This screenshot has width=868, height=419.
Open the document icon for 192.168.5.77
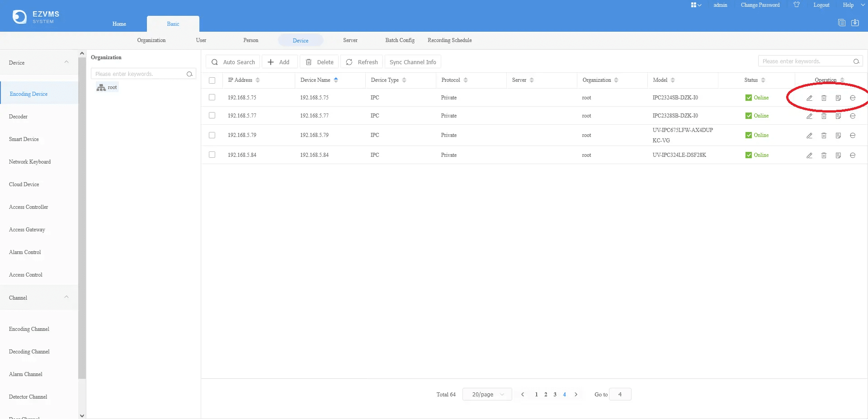pos(838,116)
